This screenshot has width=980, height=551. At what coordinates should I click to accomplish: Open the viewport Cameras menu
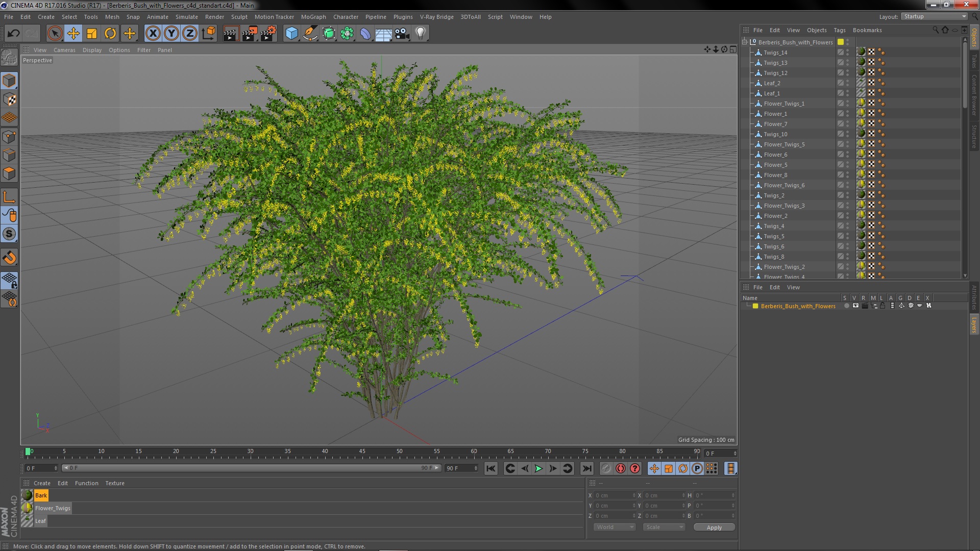tap(64, 50)
